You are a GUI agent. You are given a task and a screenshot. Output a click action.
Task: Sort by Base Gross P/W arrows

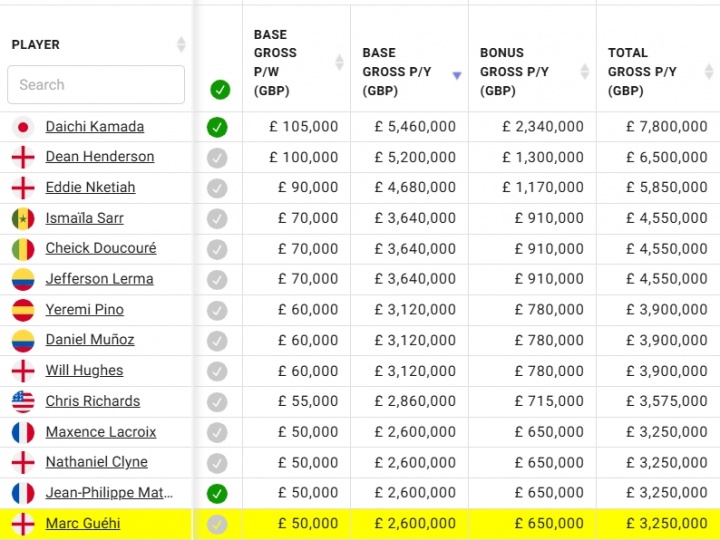(339, 62)
